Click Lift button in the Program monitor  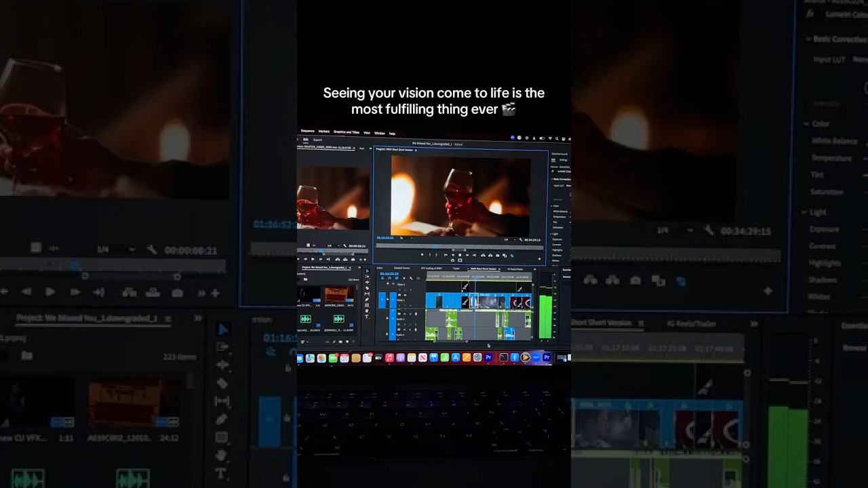(483, 256)
